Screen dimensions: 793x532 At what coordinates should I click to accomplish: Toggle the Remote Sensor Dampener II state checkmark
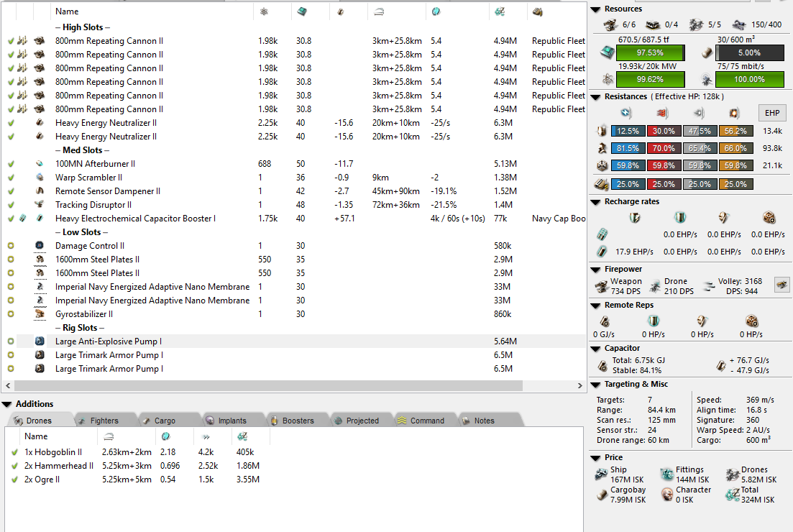click(11, 191)
